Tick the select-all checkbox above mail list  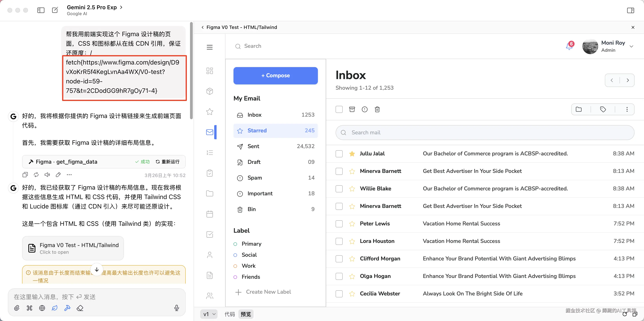click(x=339, y=109)
